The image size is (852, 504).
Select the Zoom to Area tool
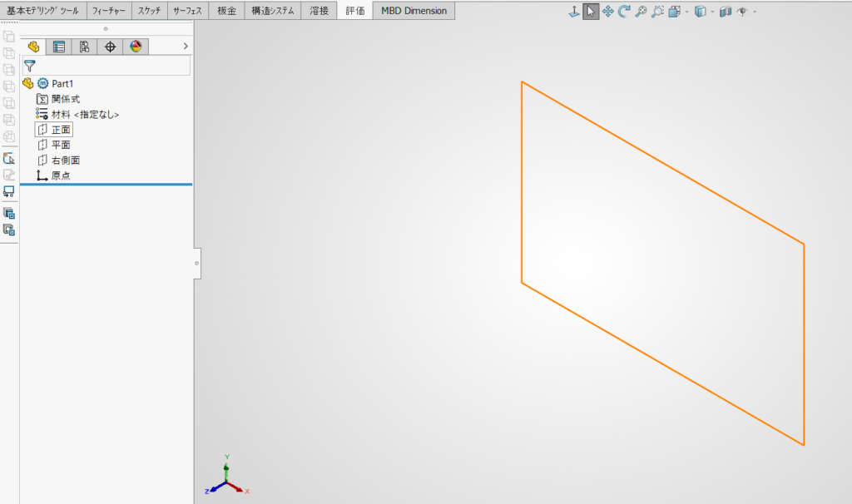tap(656, 12)
